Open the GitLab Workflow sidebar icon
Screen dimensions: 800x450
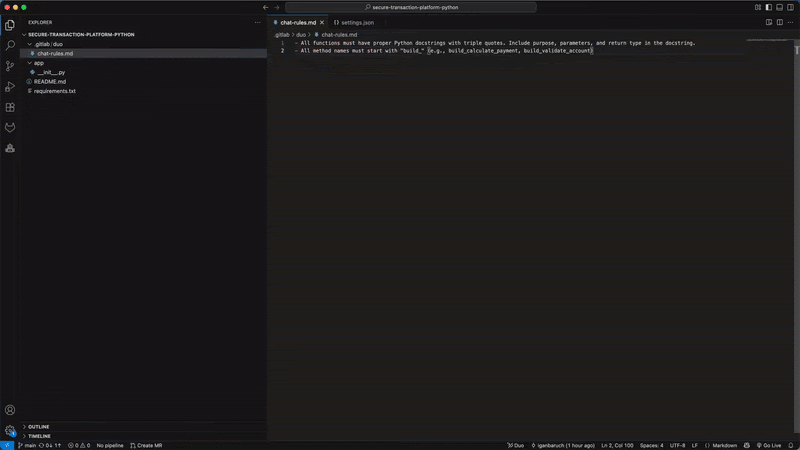pos(10,128)
